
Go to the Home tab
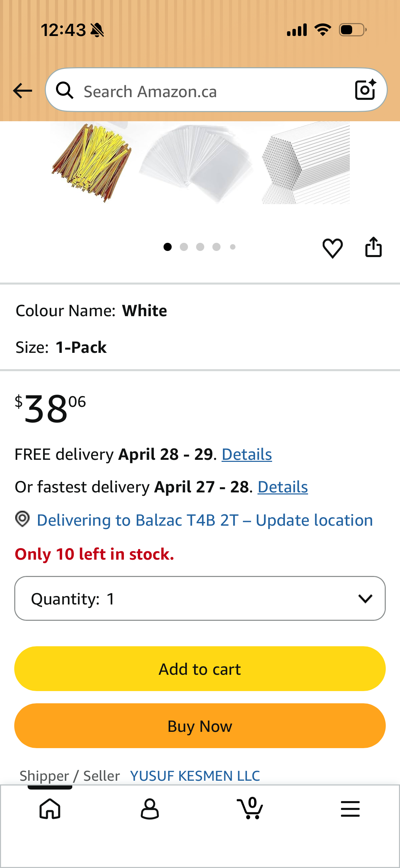(x=50, y=809)
